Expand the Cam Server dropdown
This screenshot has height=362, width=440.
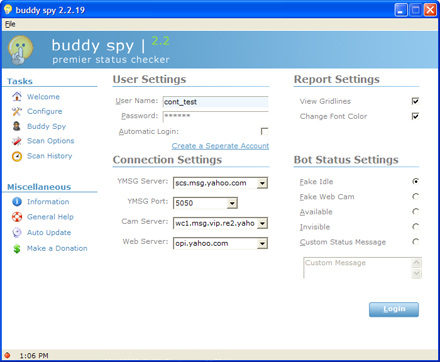pyautogui.click(x=262, y=223)
